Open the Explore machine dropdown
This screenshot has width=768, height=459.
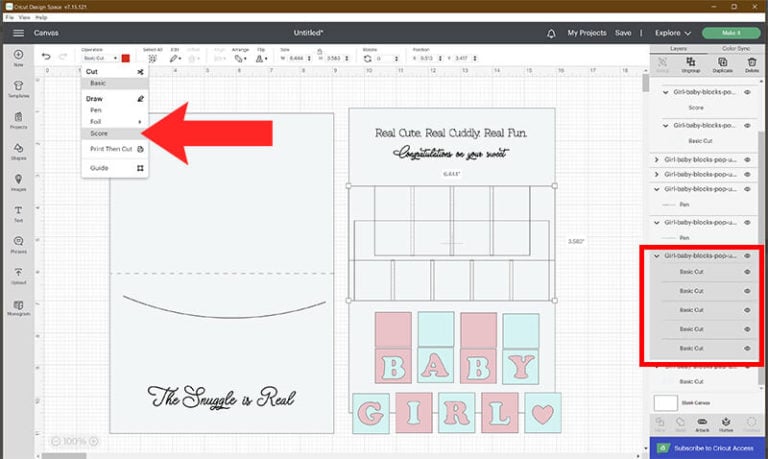(x=673, y=33)
